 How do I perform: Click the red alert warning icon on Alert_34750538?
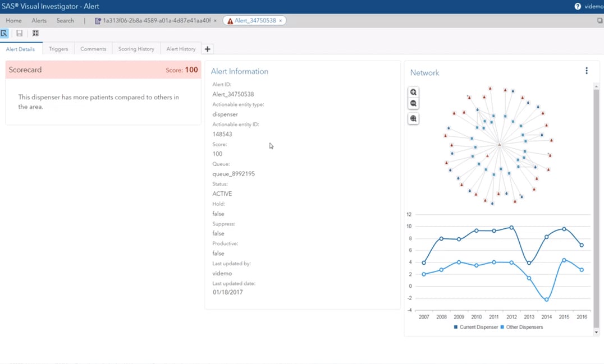(x=231, y=20)
